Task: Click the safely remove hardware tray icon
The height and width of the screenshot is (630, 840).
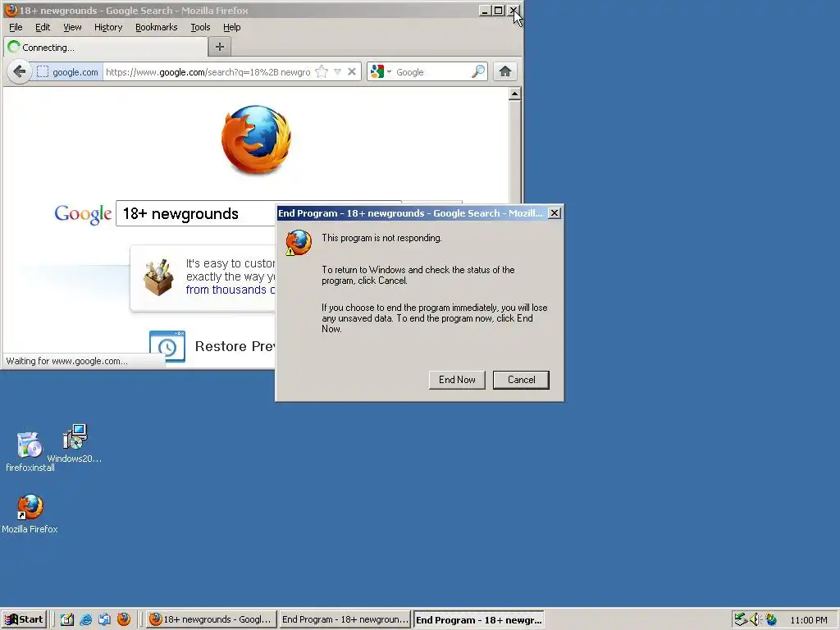Action: [741, 619]
